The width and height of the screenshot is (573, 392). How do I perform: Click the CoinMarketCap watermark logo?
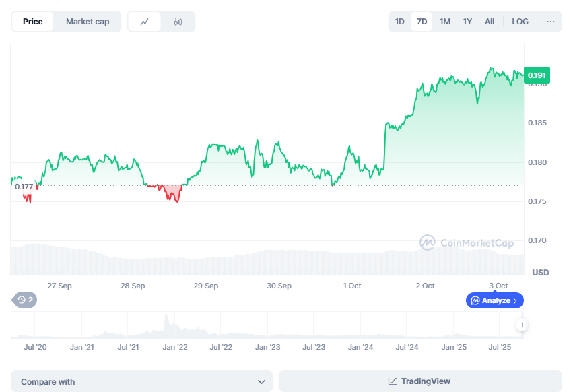tap(427, 242)
